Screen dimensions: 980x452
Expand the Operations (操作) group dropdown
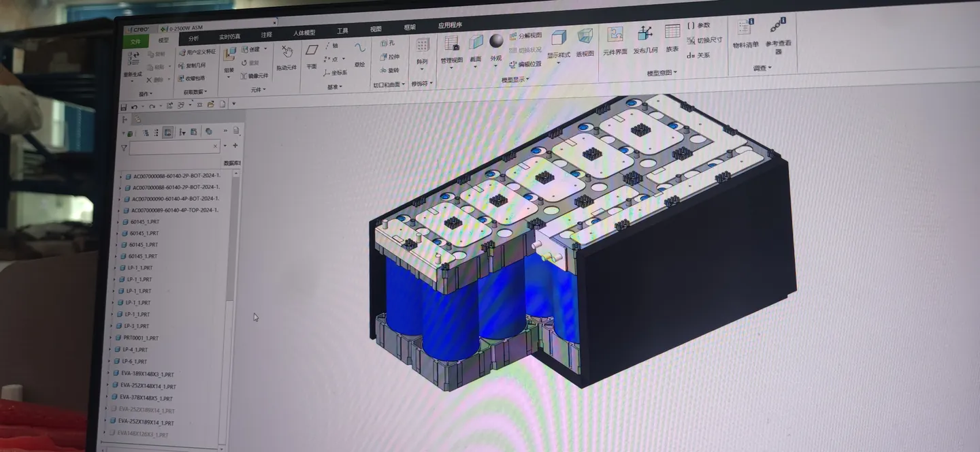tap(146, 94)
